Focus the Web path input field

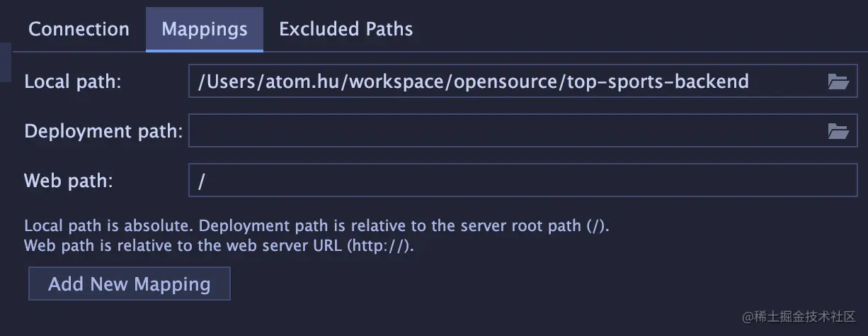click(523, 180)
